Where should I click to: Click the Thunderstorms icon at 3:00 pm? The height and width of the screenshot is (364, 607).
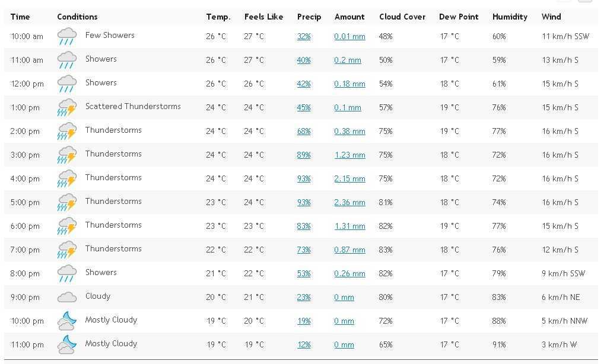[x=66, y=155]
